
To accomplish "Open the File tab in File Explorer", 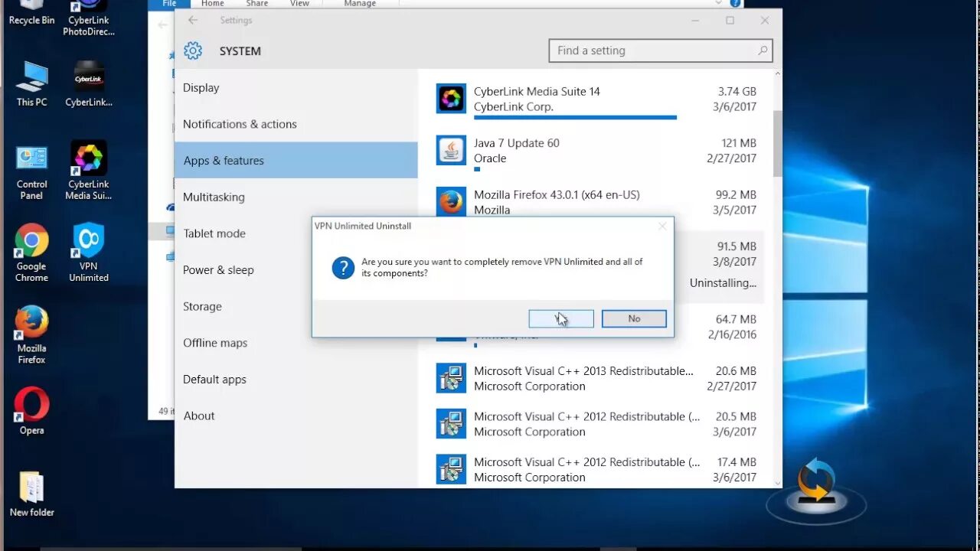I will pyautogui.click(x=169, y=4).
